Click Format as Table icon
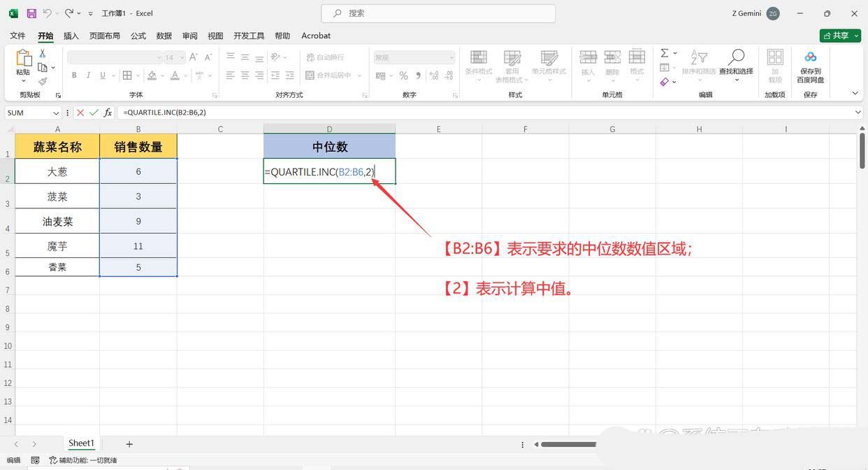The image size is (868, 470). (x=512, y=57)
